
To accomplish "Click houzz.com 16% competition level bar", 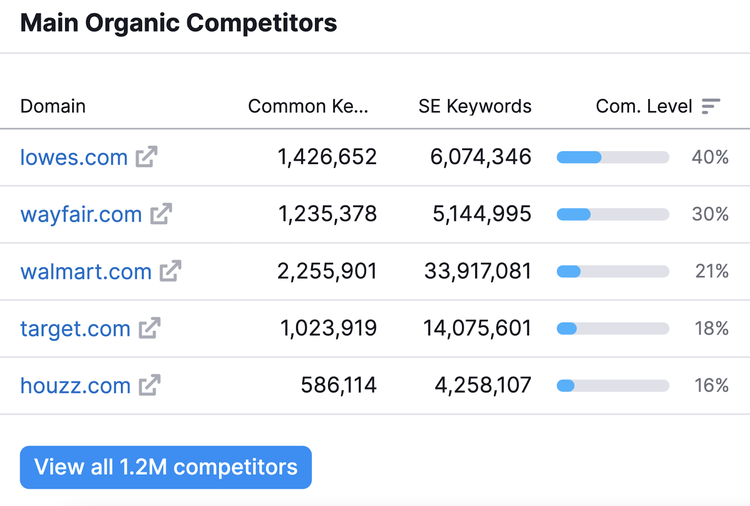I will pyautogui.click(x=613, y=385).
